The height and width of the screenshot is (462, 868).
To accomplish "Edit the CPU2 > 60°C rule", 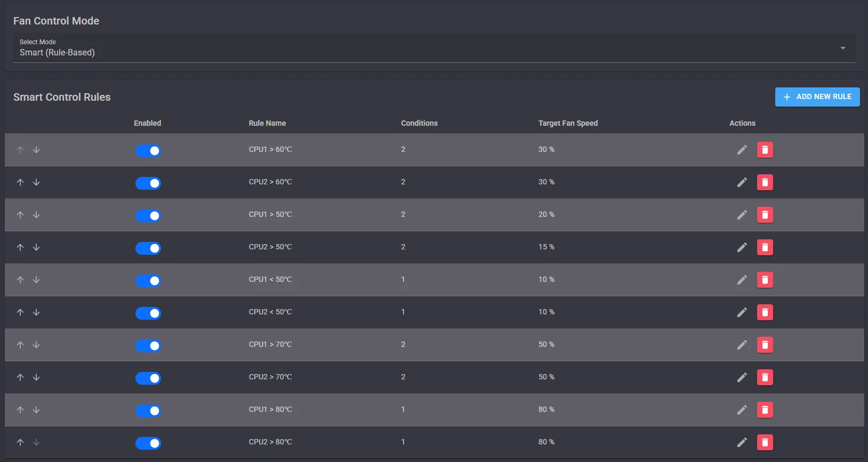I will coord(742,182).
